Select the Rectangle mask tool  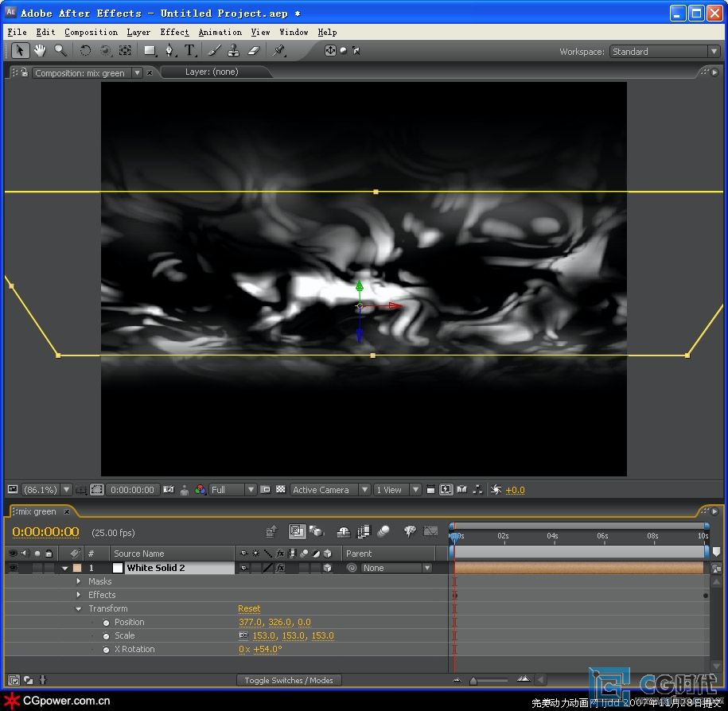point(150,50)
